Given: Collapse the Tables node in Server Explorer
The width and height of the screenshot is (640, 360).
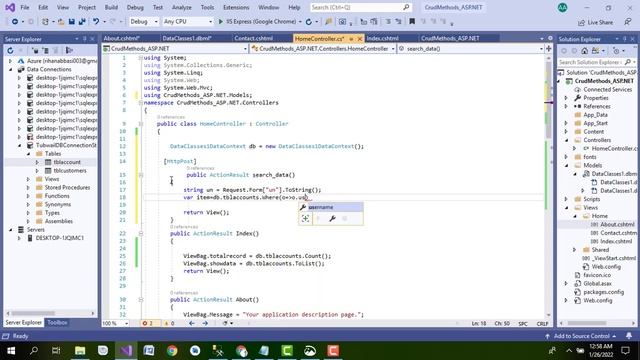Looking at the screenshot, I should point(29,154).
